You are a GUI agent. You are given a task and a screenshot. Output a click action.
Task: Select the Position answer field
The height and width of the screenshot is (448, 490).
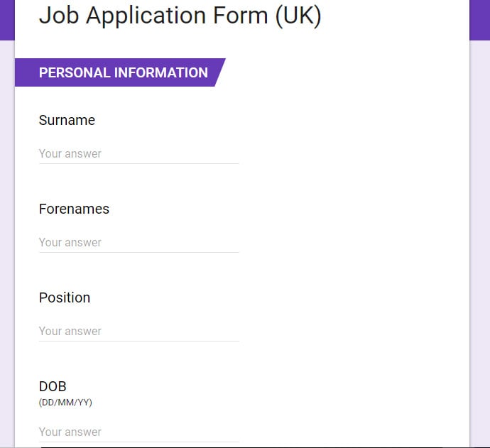click(x=138, y=331)
